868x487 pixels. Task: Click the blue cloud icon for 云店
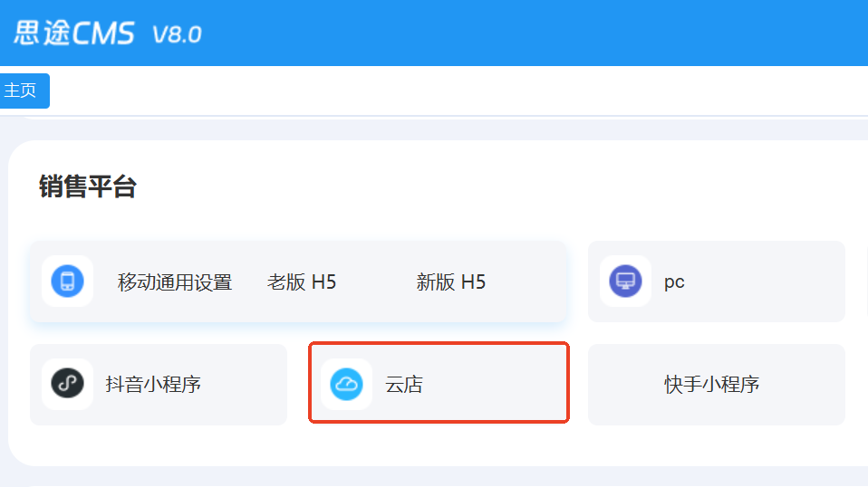coord(346,384)
